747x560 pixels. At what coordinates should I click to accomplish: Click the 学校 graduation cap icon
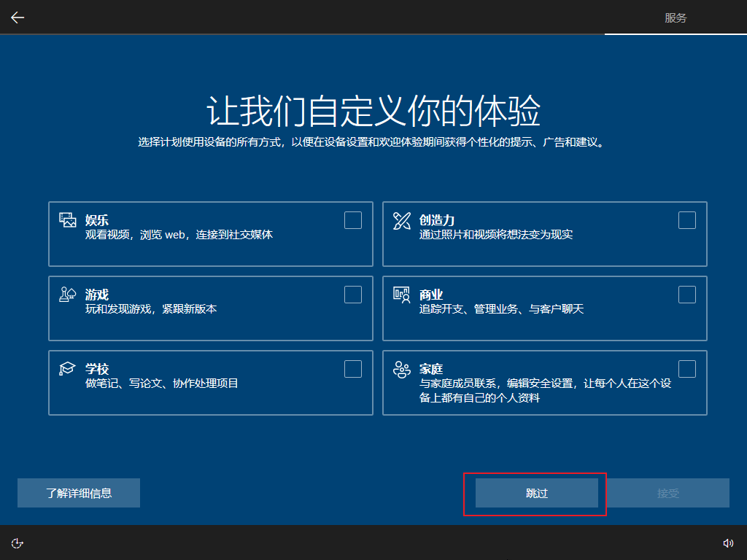point(67,368)
